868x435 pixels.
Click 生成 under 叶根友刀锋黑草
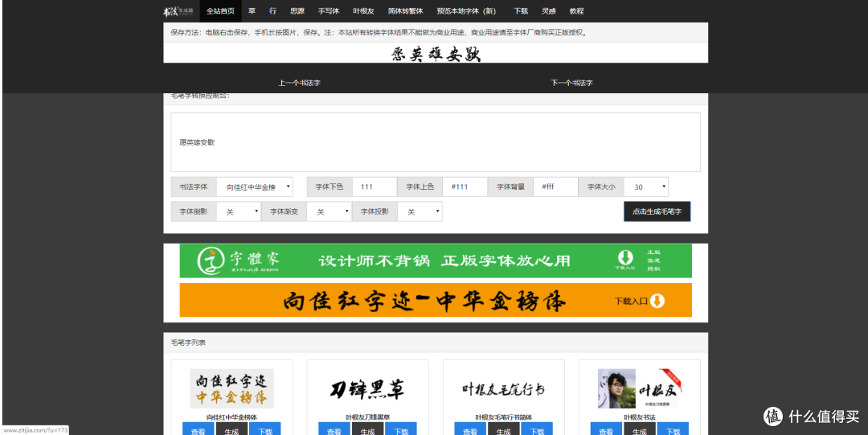(367, 430)
